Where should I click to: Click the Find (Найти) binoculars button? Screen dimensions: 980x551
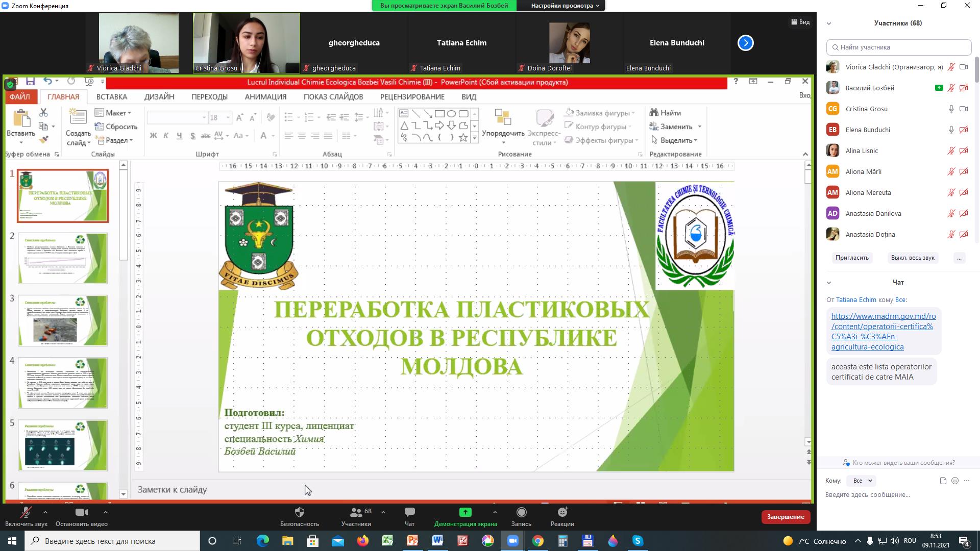click(665, 113)
